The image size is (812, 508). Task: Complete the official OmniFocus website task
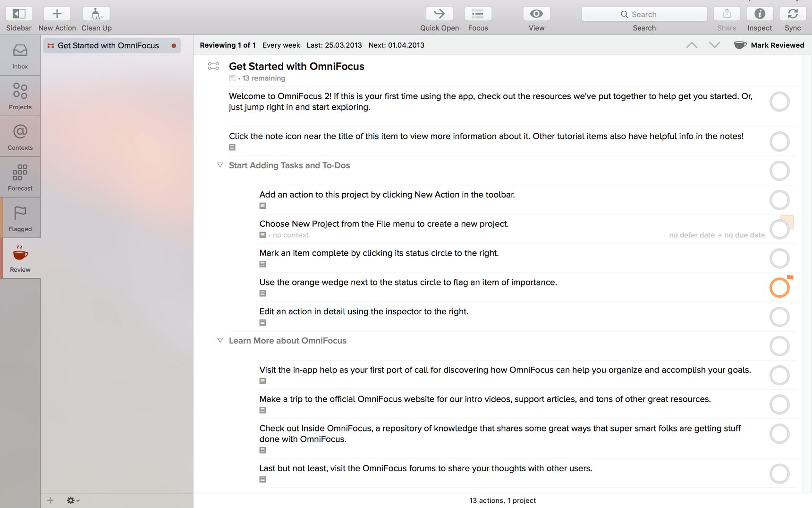coord(779,405)
